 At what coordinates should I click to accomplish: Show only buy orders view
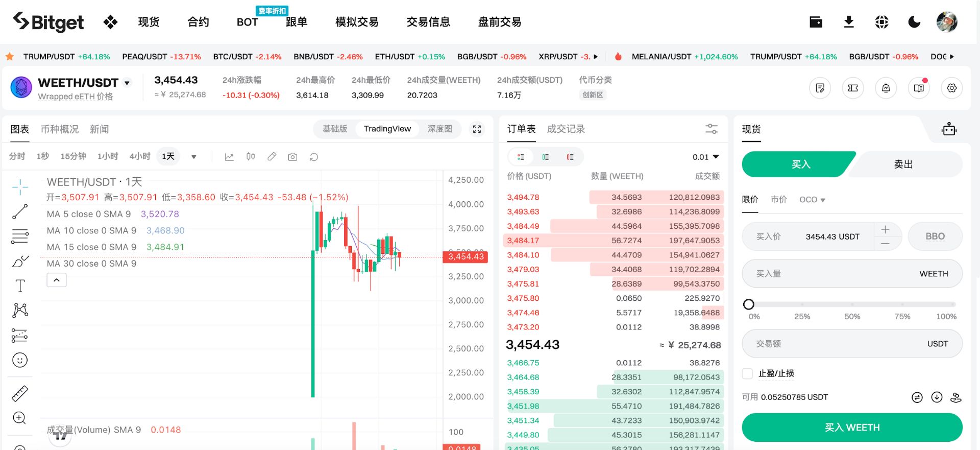[x=546, y=157]
